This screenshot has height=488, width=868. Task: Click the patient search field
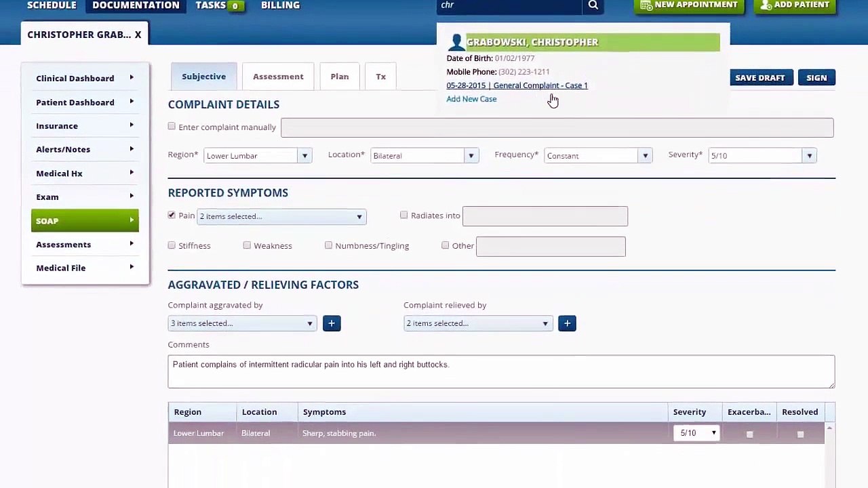[x=509, y=5]
